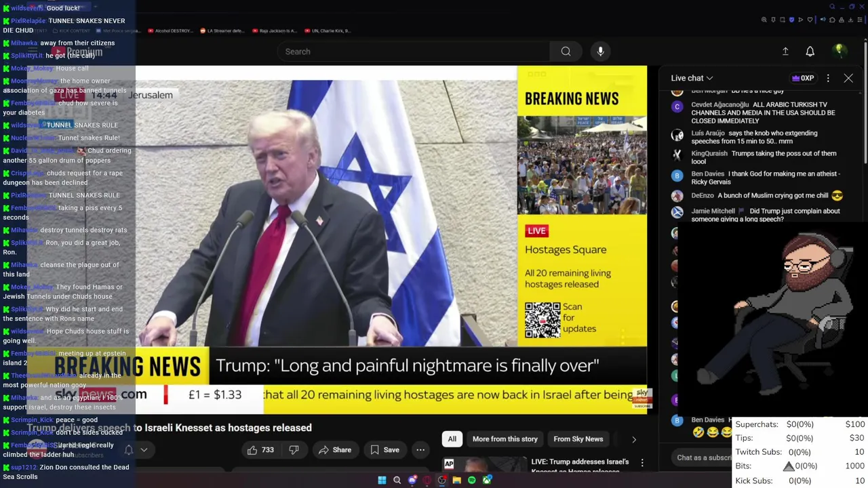Open the browser profile person icon
Viewport: 868px width, 488px height.
tap(842, 20)
